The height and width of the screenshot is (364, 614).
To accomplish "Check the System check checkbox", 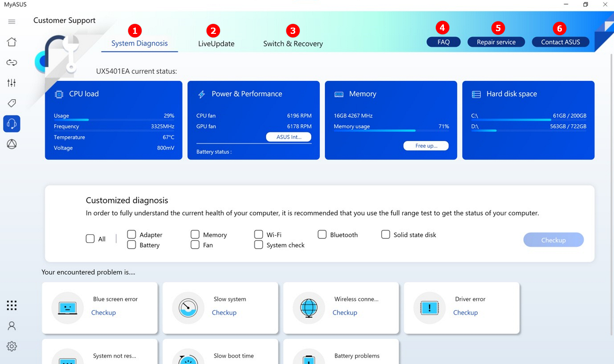I will [x=259, y=245].
